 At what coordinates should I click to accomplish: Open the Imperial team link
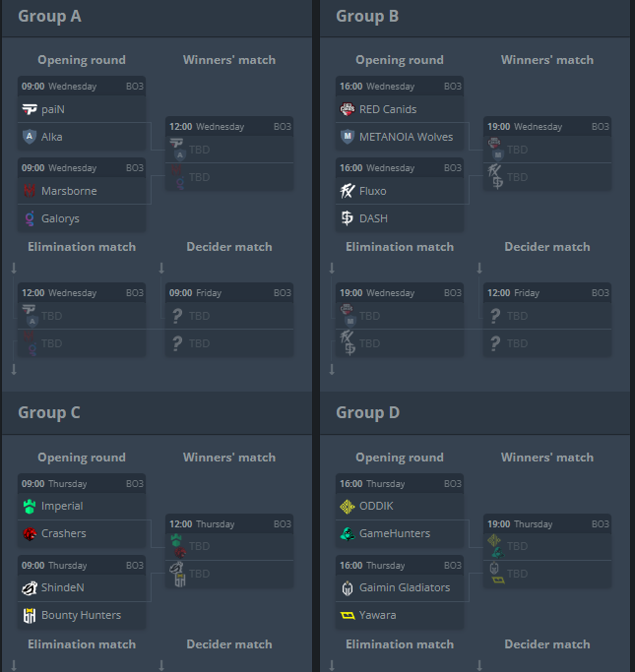62,506
